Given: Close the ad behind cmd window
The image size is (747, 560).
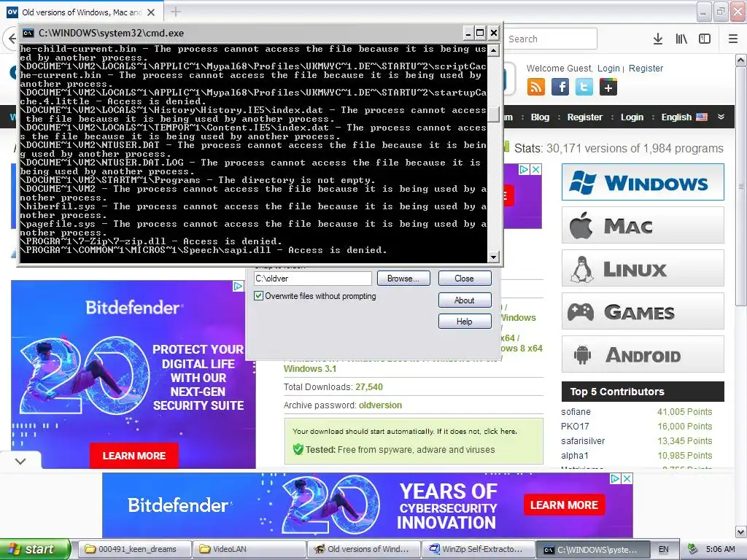Looking at the screenshot, I should [536, 169].
